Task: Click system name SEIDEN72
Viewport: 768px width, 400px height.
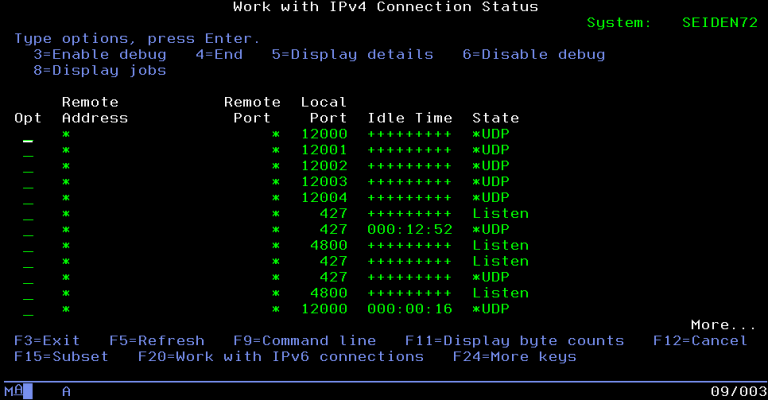Action: pyautogui.click(x=720, y=23)
